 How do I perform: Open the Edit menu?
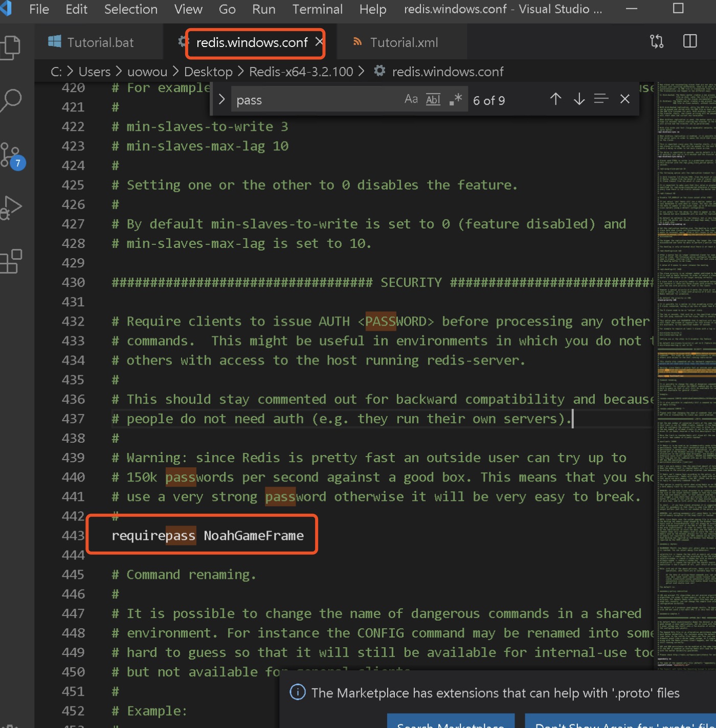point(77,9)
